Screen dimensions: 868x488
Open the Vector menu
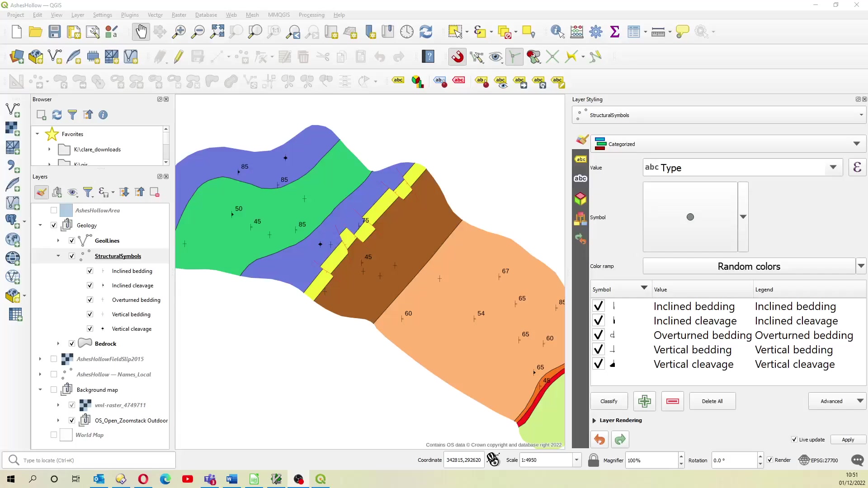tap(155, 14)
